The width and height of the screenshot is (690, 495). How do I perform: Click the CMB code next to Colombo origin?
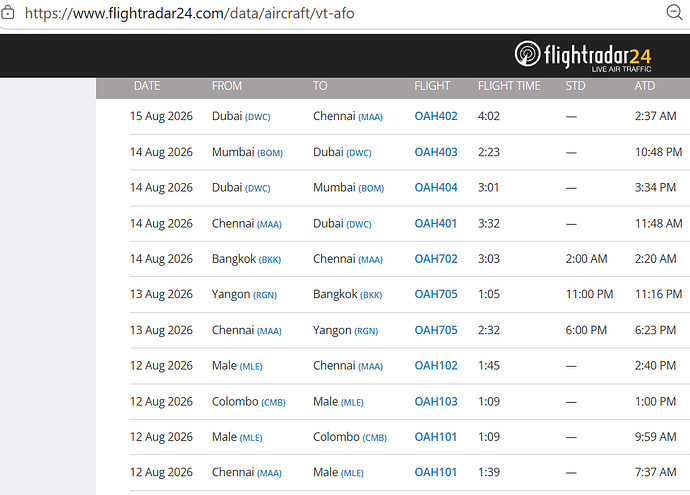[x=273, y=403]
